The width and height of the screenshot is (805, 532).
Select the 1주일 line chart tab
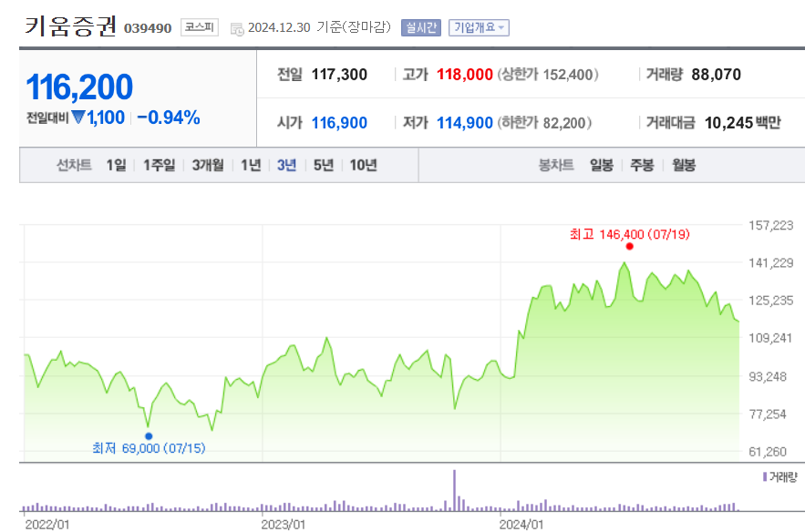click(160, 165)
